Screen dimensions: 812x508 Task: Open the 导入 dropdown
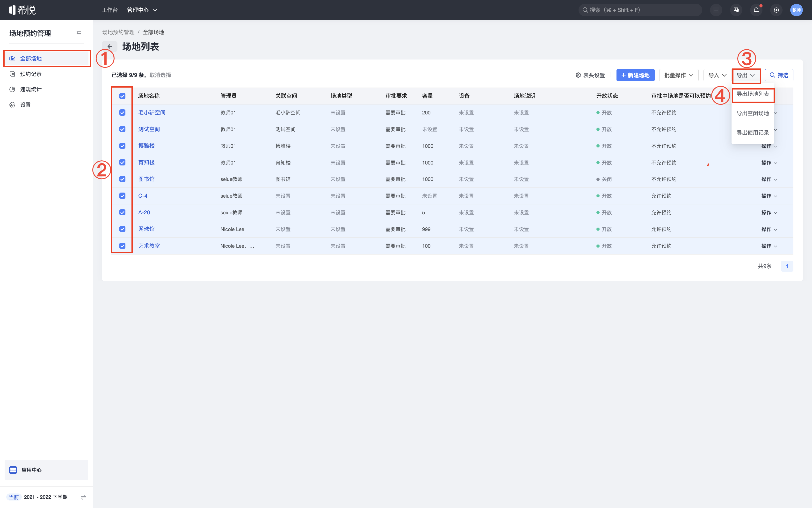tap(717, 75)
